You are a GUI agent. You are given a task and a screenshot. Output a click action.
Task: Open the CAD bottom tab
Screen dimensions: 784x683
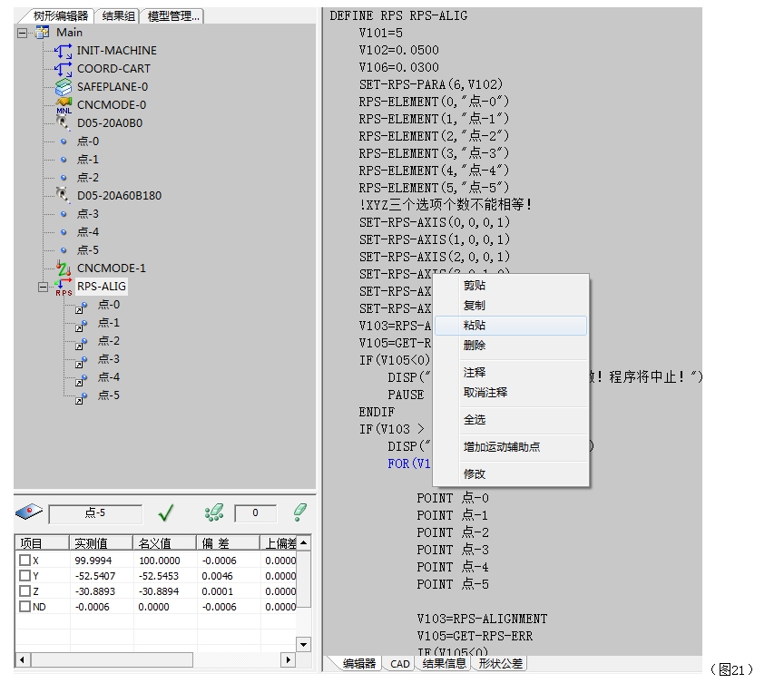[x=400, y=664]
